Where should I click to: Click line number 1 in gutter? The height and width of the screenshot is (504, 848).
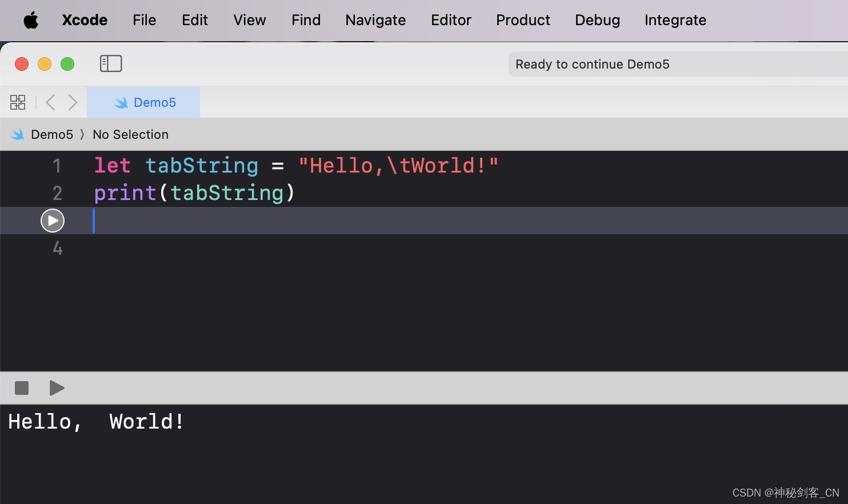pyautogui.click(x=57, y=166)
